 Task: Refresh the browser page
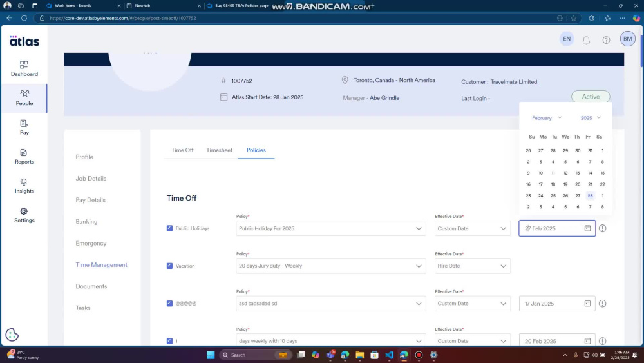24,18
